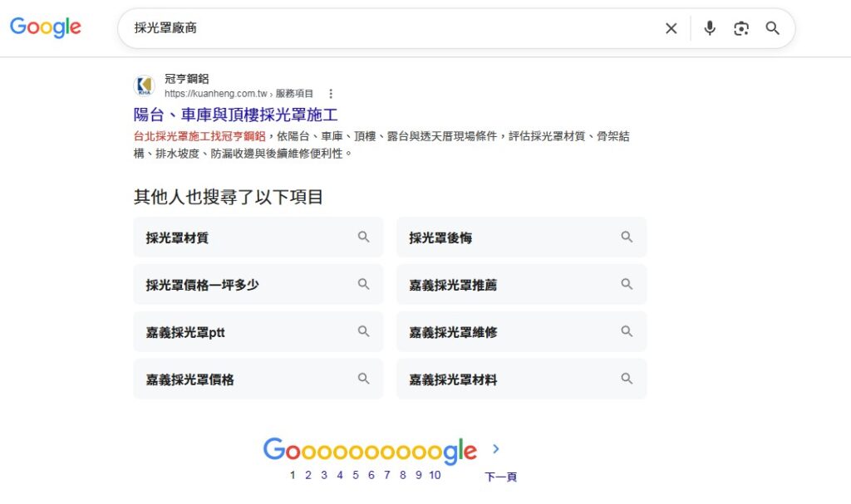Click magnifier icon in the 嘉義採光罩價格 chip
851x504 pixels.
364,378
